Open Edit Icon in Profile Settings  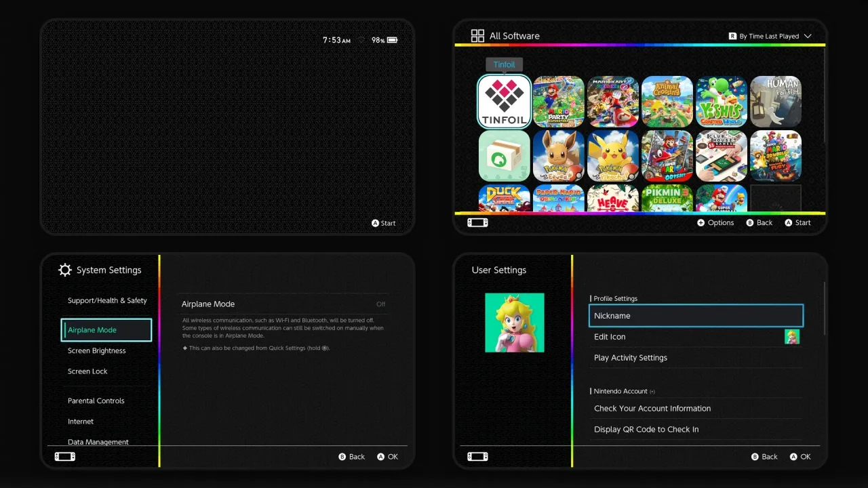coord(696,337)
